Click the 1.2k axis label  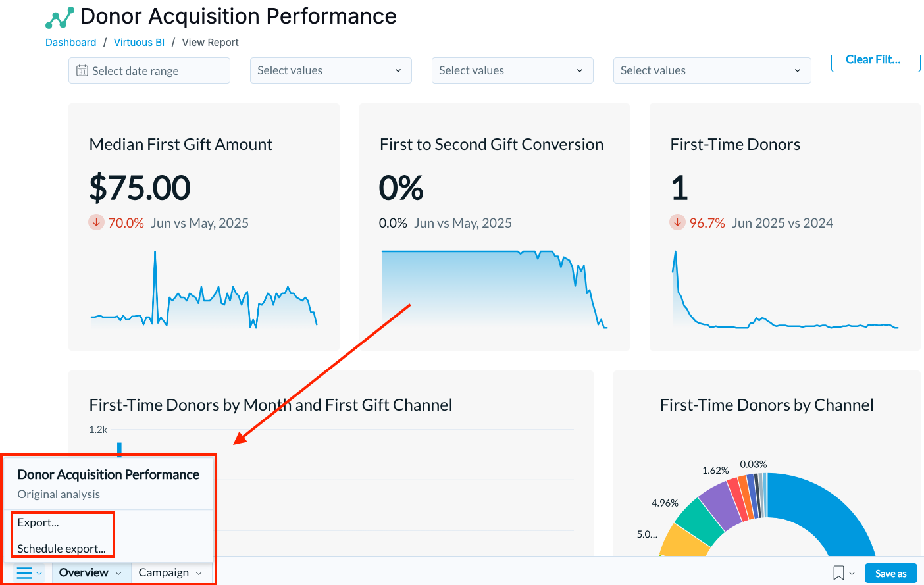(98, 429)
